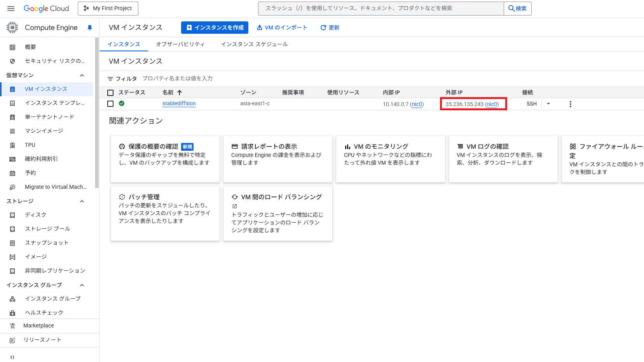The image size is (644, 362).
Task: Collapse the 仮想マシン section
Action: (x=82, y=75)
